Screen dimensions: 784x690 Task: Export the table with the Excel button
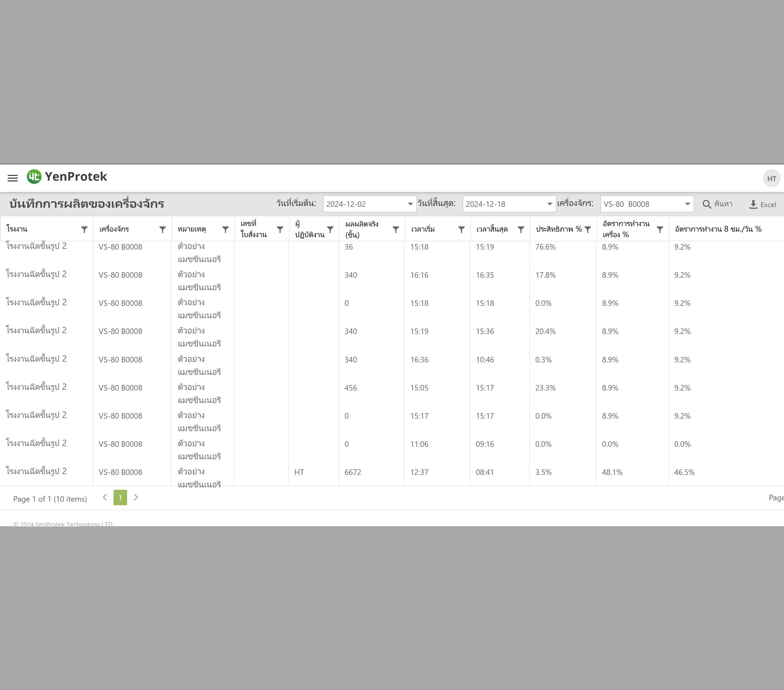tap(762, 205)
